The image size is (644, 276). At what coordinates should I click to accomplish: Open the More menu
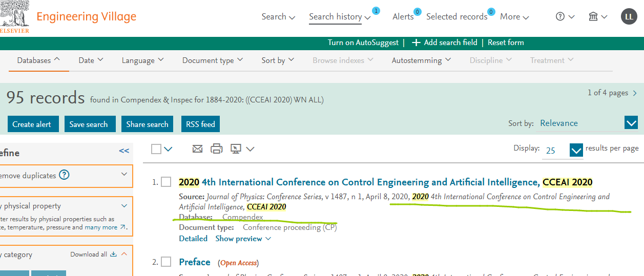coord(514,16)
